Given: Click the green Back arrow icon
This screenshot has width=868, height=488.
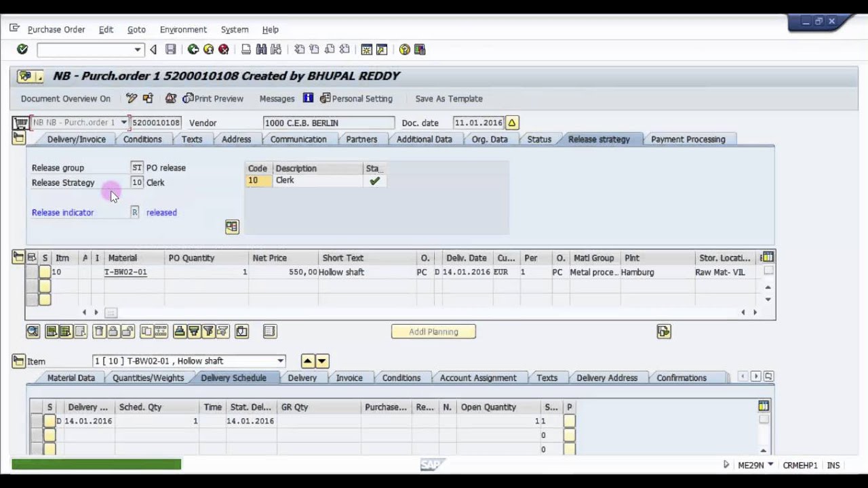Looking at the screenshot, I should point(193,49).
